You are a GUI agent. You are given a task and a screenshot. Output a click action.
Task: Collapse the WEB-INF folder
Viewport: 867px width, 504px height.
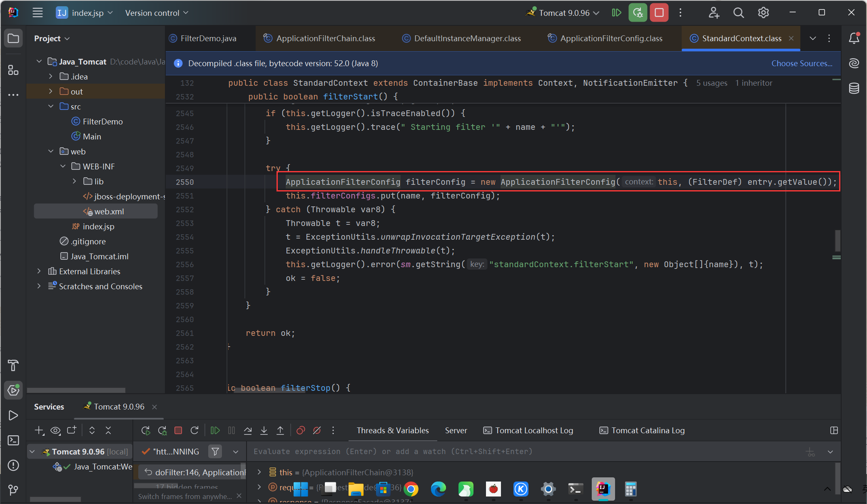click(x=63, y=166)
